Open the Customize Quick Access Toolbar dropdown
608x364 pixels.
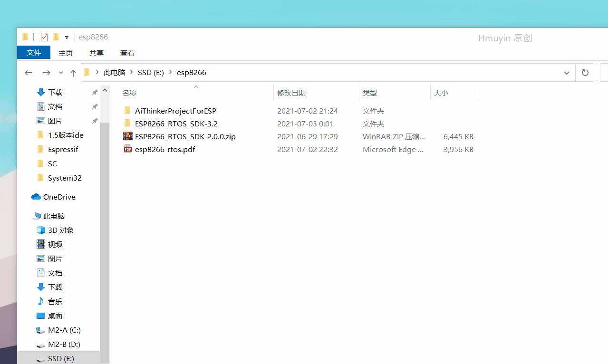tap(67, 37)
